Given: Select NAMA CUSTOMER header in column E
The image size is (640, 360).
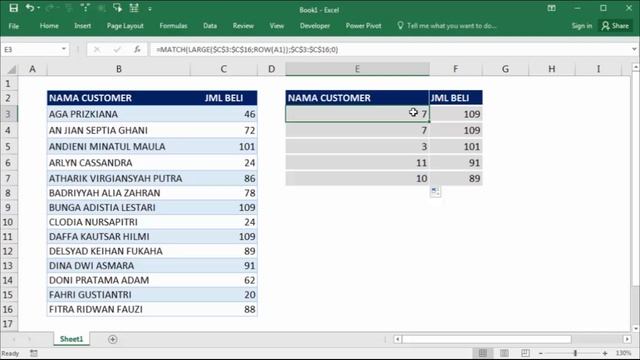Looking at the screenshot, I should point(357,98).
